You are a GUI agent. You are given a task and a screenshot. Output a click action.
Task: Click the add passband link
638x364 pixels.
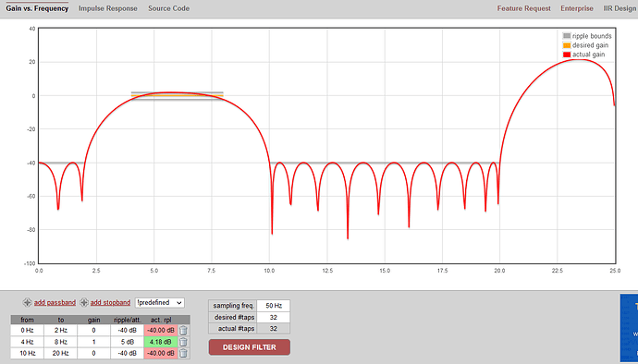[55, 303]
